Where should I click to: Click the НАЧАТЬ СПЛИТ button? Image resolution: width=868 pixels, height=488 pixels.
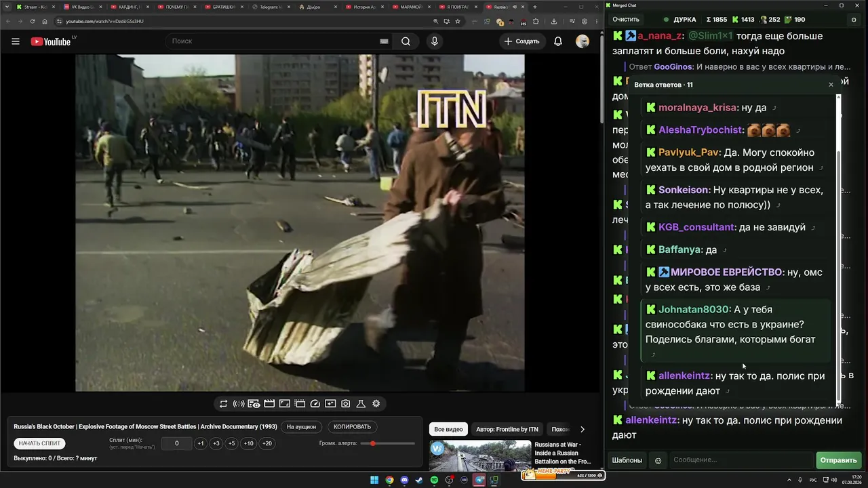pos(40,443)
